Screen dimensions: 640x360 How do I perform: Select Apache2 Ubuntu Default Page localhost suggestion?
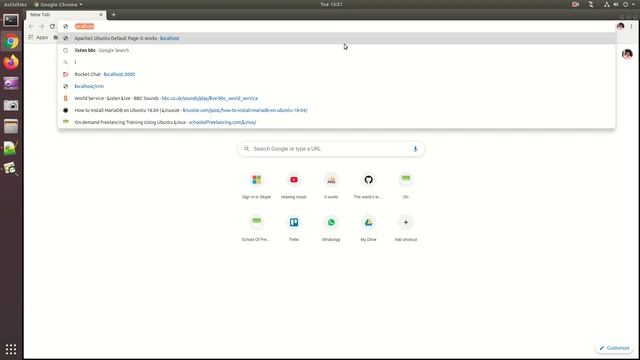coord(337,38)
